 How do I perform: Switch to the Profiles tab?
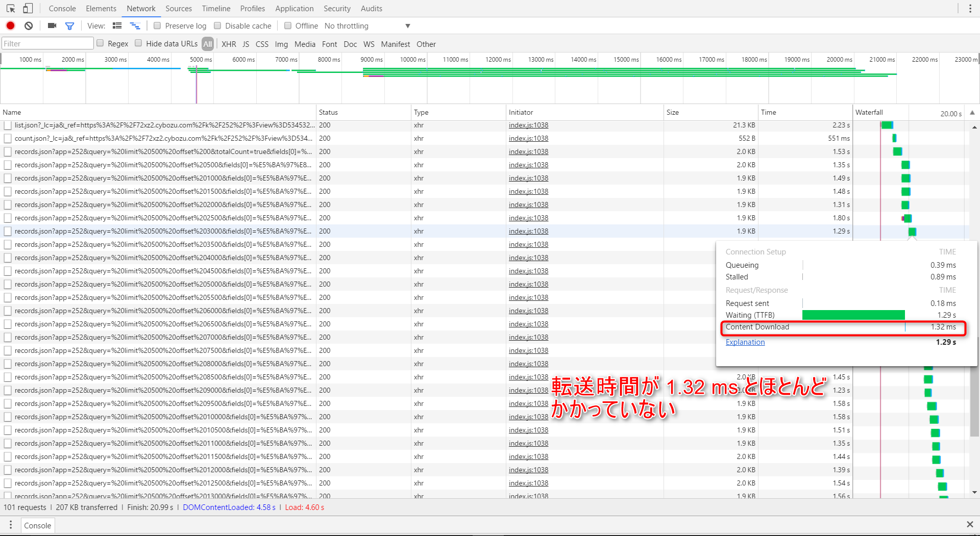pos(253,9)
